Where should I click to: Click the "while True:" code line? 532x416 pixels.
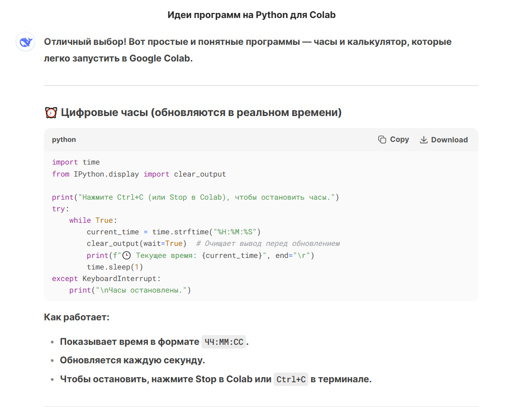click(93, 220)
